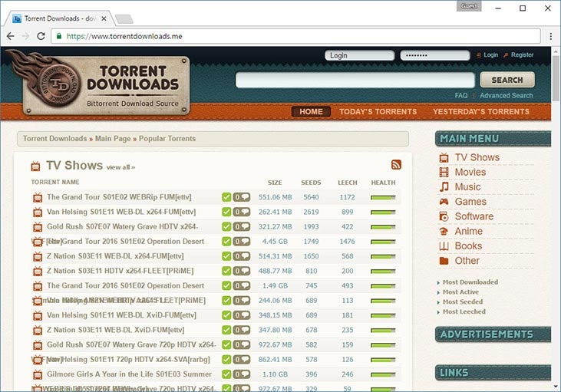Screen dimensions: 561x392
Task: Click TV icon for Z Nation S03E11 WEB-DL XviD row
Action: [38, 330]
